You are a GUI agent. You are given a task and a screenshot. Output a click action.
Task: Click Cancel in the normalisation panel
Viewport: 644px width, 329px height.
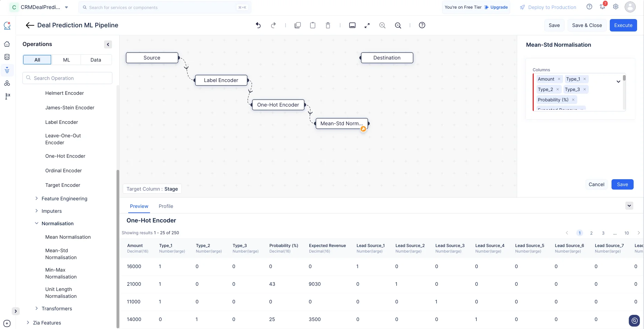(x=597, y=184)
